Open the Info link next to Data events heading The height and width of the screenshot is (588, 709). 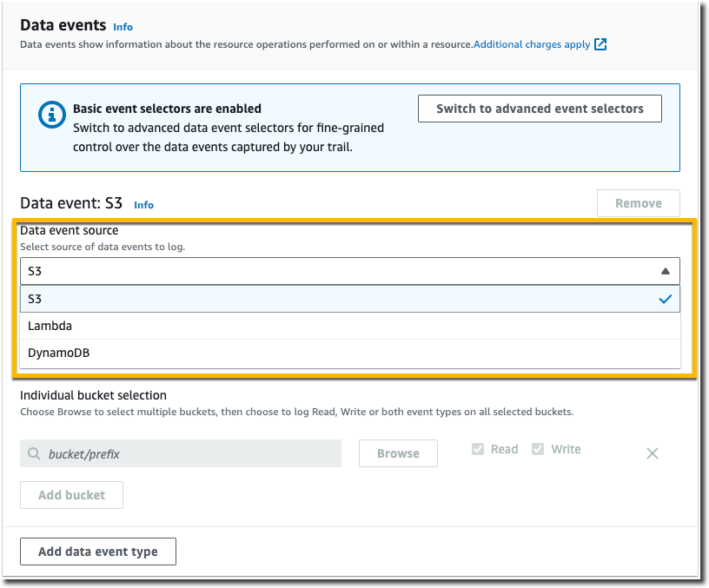123,27
